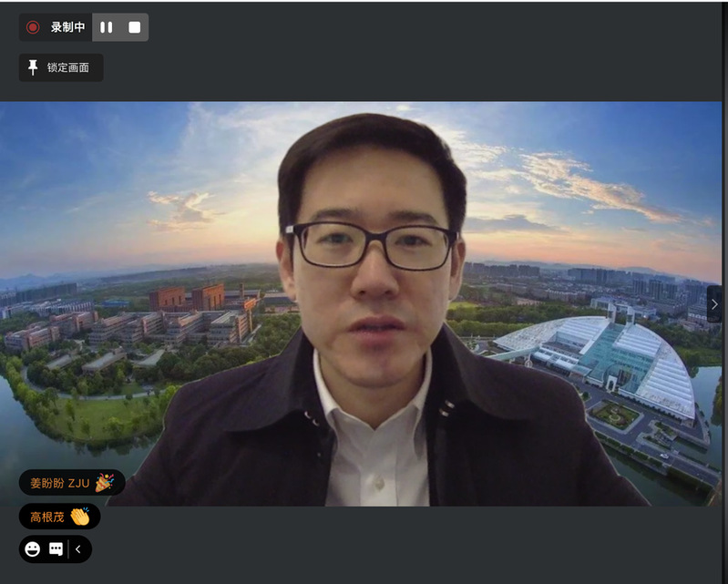The image size is (728, 584).
Task: Open the chat message bubble icon
Action: (56, 549)
